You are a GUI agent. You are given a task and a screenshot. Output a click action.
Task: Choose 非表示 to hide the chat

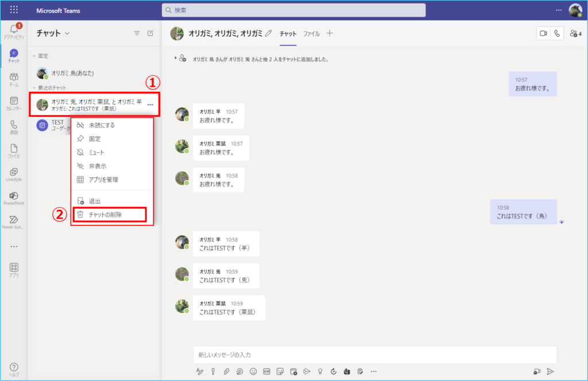[97, 166]
